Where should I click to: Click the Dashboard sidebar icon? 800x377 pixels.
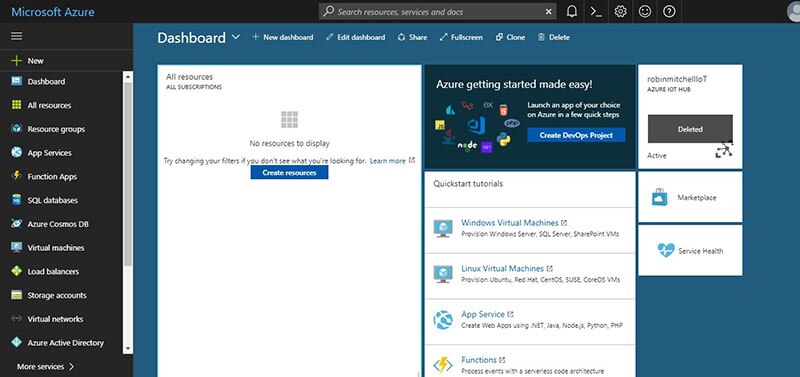pos(17,81)
